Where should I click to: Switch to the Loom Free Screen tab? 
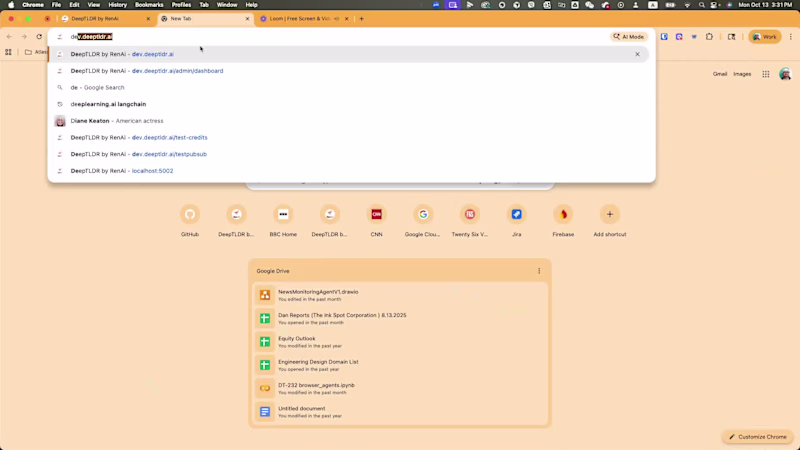pos(304,18)
